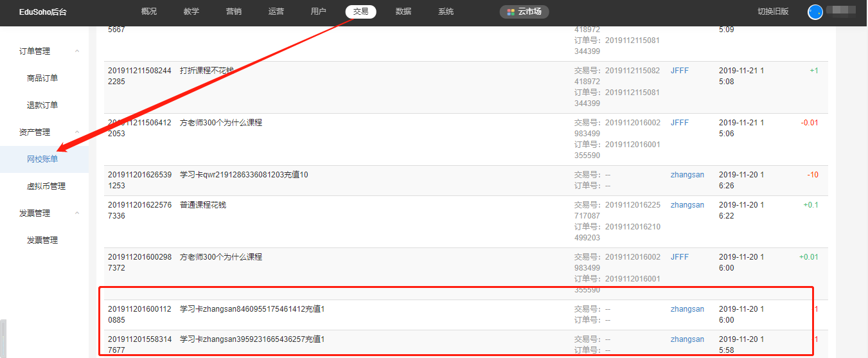The image size is (868, 358).
Task: Switch to the 教学 tab
Action: [x=191, y=12]
